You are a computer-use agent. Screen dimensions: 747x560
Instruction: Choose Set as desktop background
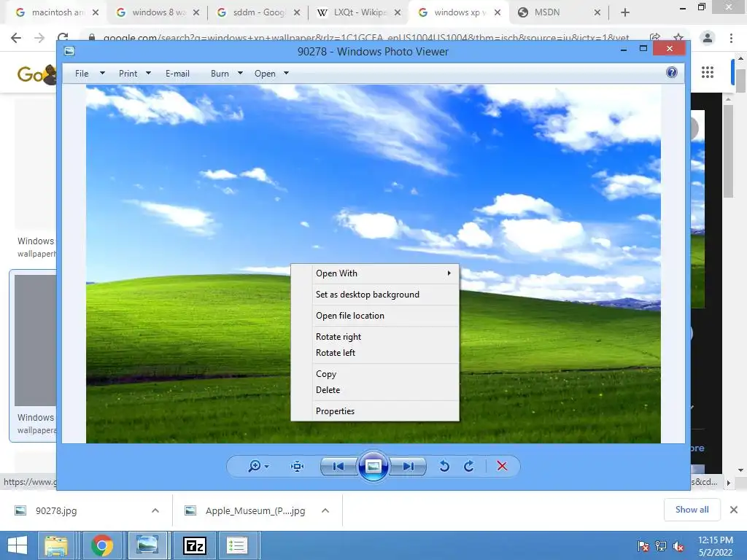point(375,295)
